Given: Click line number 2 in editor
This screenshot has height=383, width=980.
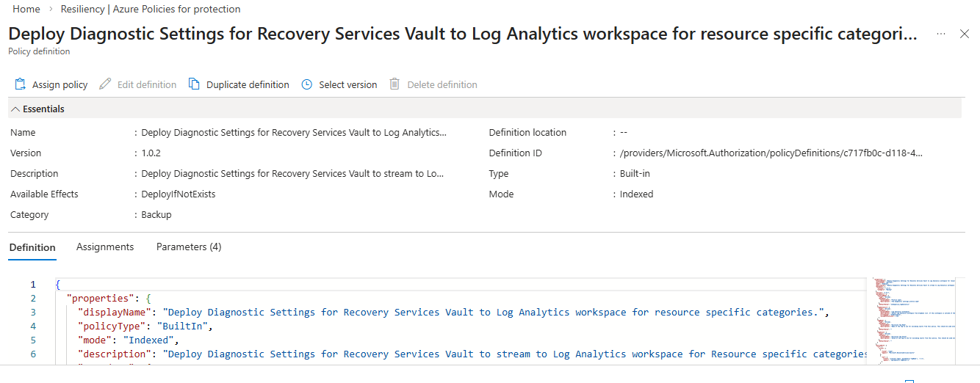Looking at the screenshot, I should (33, 298).
